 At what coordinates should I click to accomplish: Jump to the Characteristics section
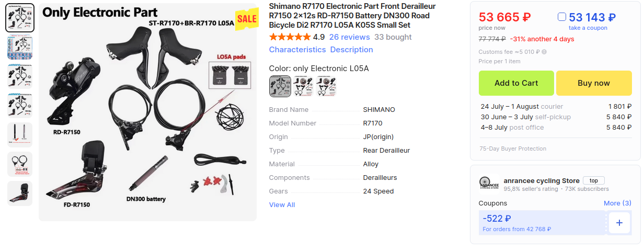point(297,50)
